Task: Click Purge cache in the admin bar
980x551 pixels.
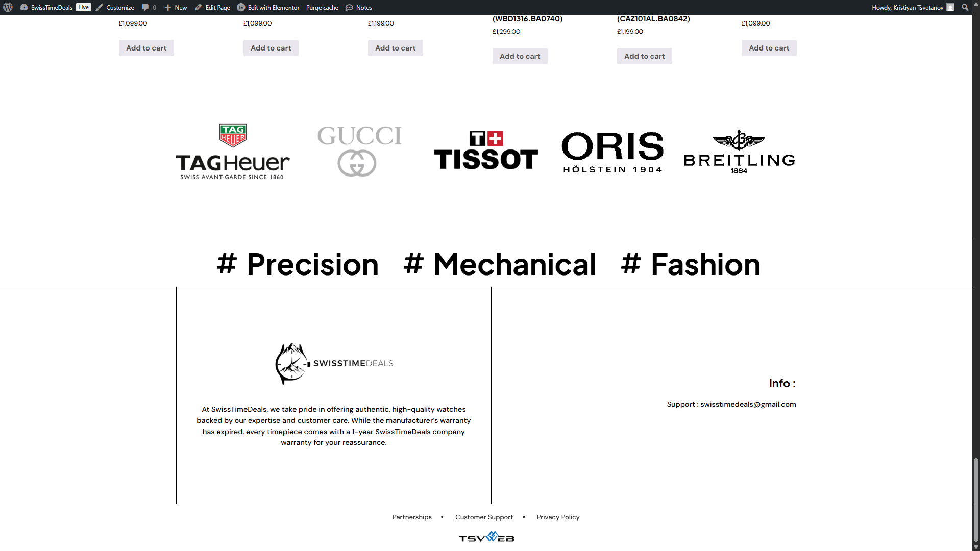Action: pos(322,7)
